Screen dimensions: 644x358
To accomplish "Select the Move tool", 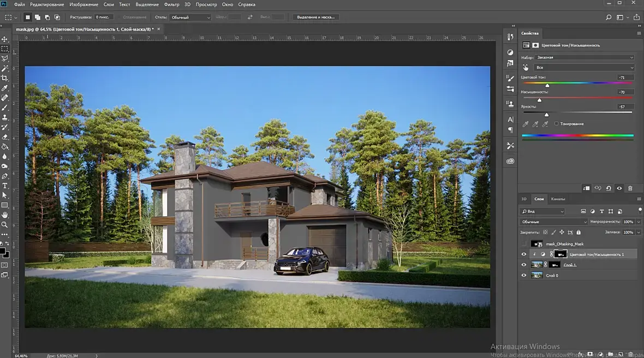I will (5, 39).
